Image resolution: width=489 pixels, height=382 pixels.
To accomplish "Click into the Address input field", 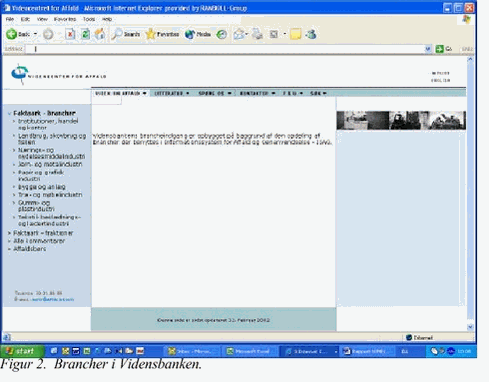I will coord(225,49).
